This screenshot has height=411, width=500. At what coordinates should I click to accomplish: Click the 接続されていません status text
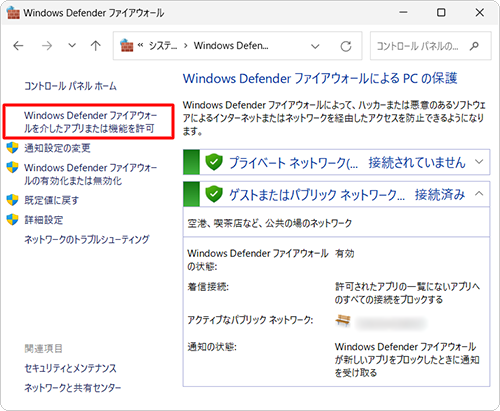pos(417,163)
